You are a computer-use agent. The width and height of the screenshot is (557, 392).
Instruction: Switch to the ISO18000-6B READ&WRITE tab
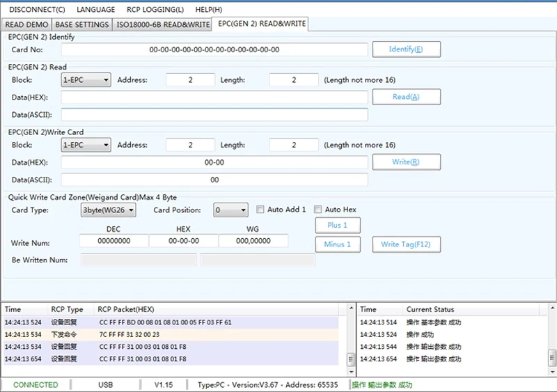pos(163,24)
